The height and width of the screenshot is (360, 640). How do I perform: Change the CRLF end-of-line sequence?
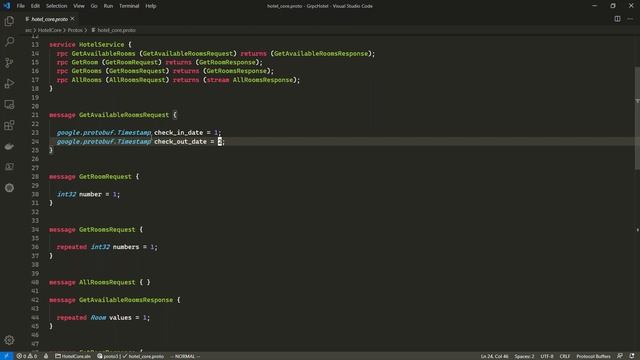[x=564, y=356]
